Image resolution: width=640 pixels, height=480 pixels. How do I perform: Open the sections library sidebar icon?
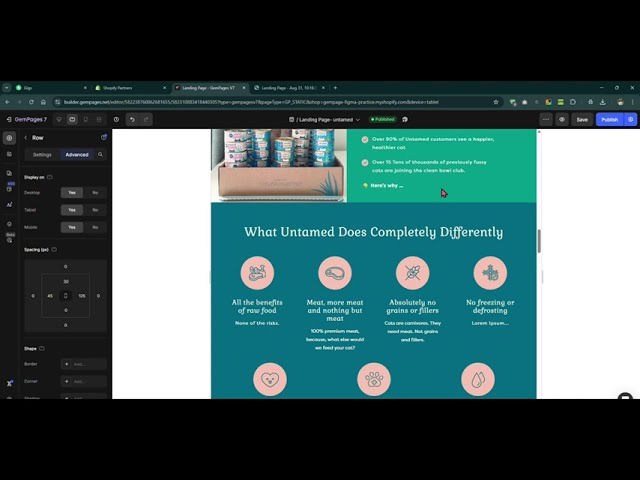click(9, 154)
